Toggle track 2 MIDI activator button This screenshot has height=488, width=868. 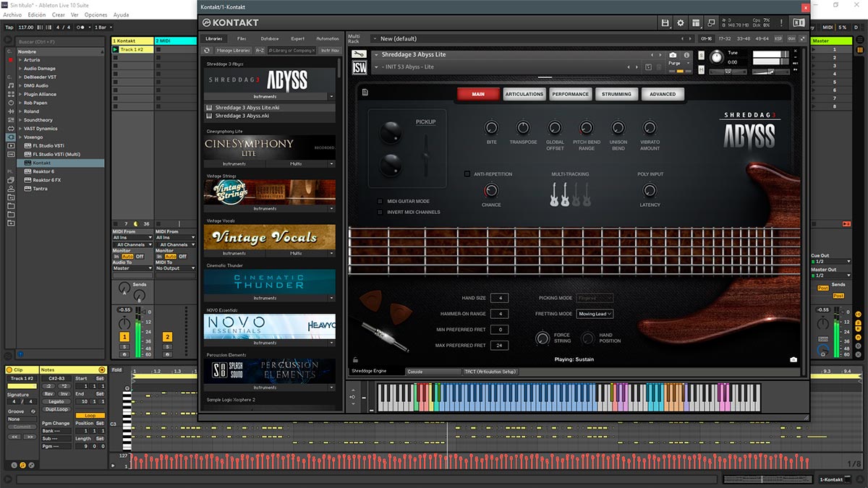(167, 337)
